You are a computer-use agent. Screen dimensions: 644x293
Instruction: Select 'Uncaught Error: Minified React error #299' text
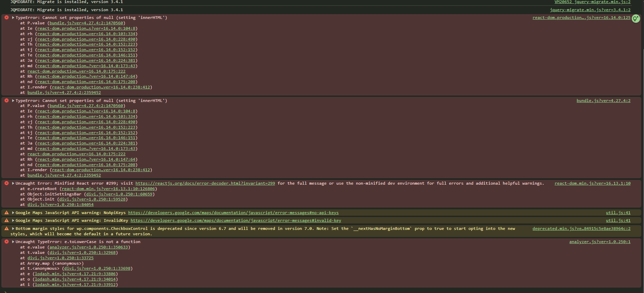point(66,183)
